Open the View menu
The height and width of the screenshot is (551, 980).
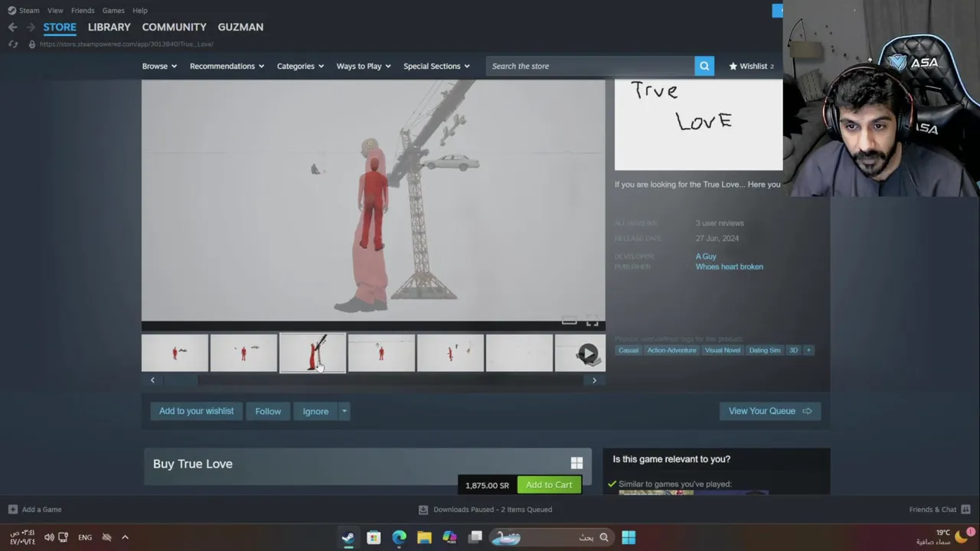[x=55, y=10]
